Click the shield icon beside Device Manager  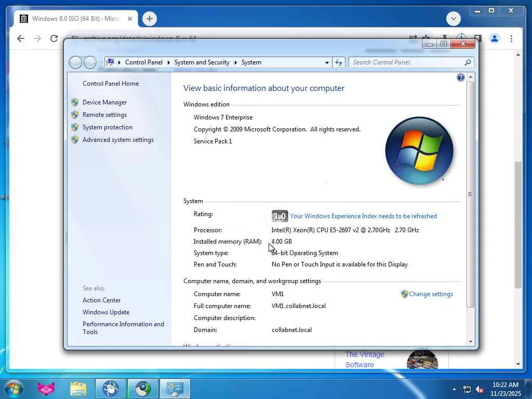tap(75, 102)
